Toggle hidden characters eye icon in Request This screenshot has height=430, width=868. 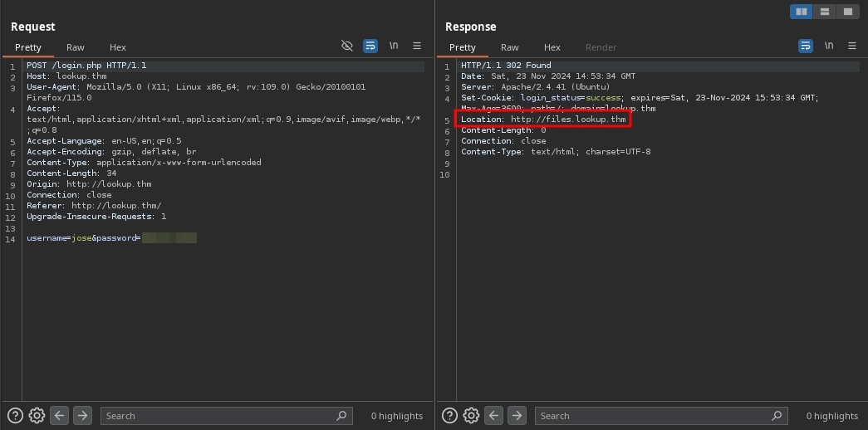tap(347, 46)
